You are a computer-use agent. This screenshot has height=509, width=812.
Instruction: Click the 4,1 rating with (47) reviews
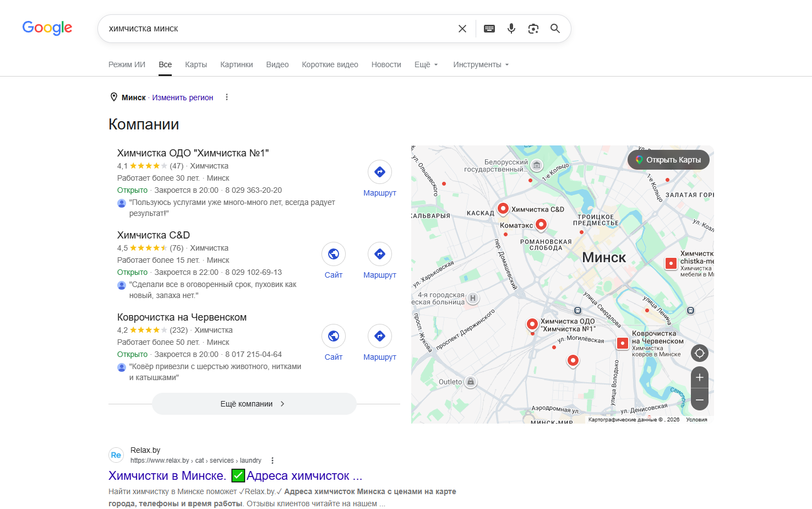150,166
